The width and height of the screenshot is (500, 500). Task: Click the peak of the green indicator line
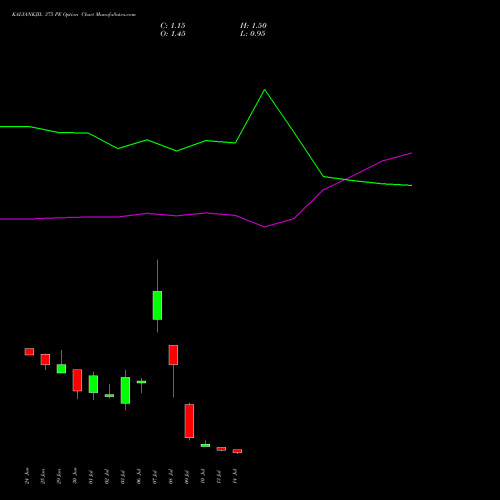pos(265,90)
